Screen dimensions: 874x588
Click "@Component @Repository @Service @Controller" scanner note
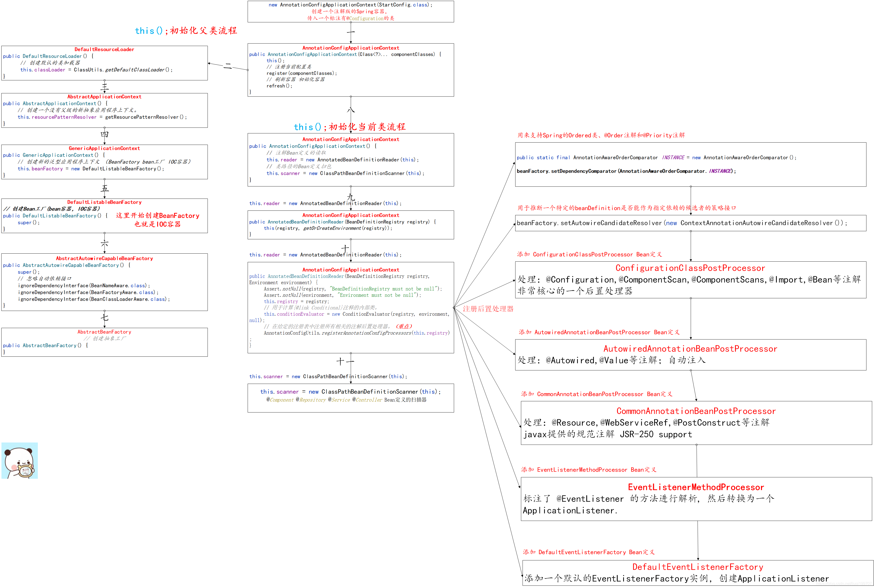346,400
